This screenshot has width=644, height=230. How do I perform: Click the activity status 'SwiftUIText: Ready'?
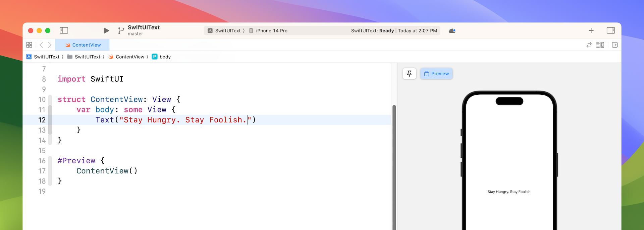(x=372, y=30)
